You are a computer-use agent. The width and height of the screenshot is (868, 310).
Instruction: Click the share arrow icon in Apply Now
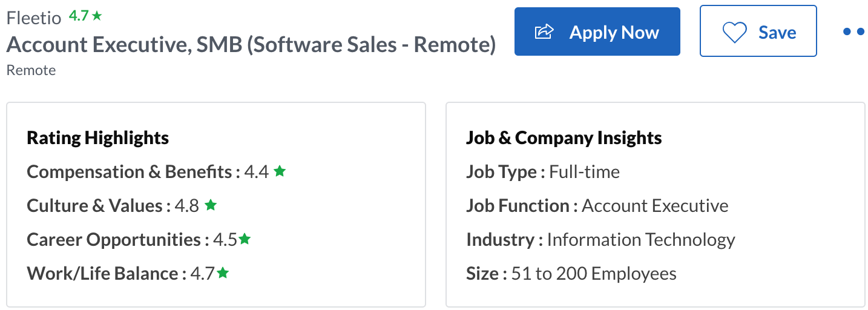click(x=544, y=32)
